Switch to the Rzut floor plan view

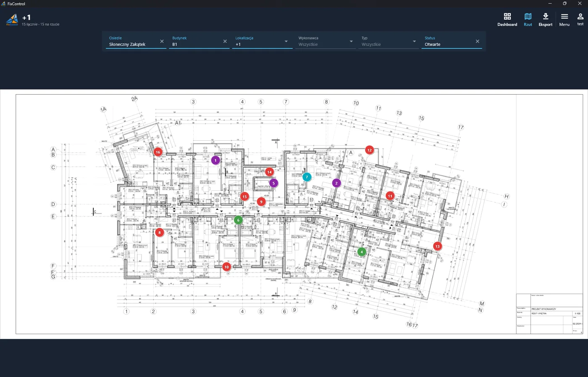click(x=528, y=19)
